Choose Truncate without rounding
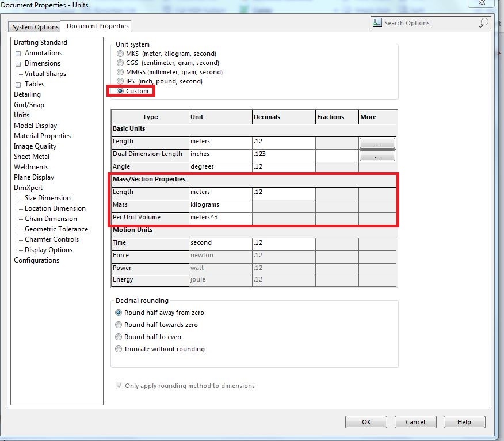This screenshot has width=504, height=441. click(x=119, y=349)
